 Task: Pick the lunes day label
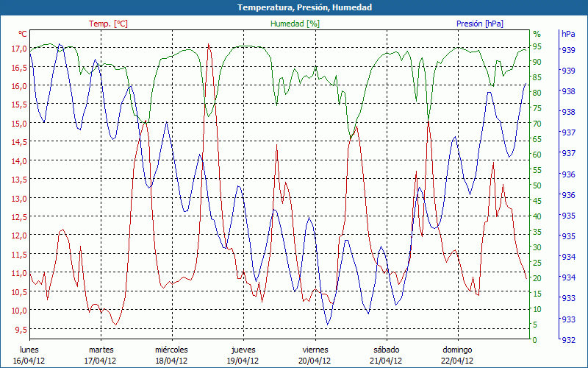point(29,350)
